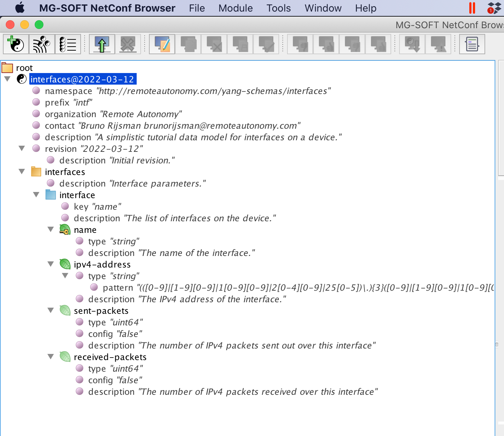Click the green leaf icon beside received-packets
This screenshot has width=504, height=436.
click(x=65, y=356)
